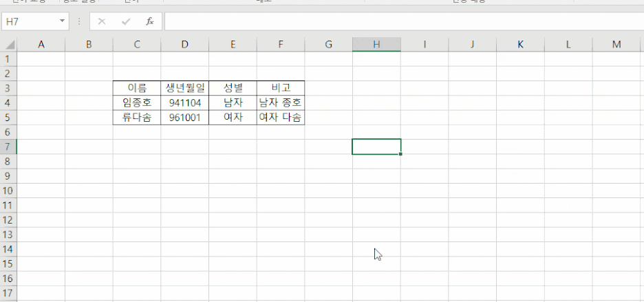Click cell containing 941104
644x302 pixels.
pyautogui.click(x=185, y=103)
